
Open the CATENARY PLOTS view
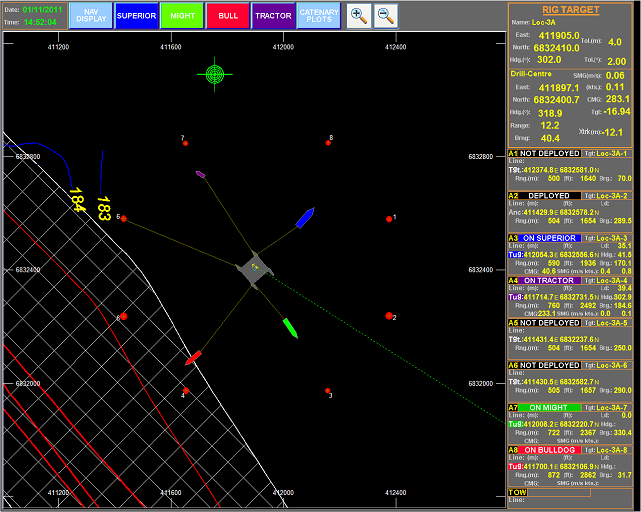pyautogui.click(x=319, y=16)
